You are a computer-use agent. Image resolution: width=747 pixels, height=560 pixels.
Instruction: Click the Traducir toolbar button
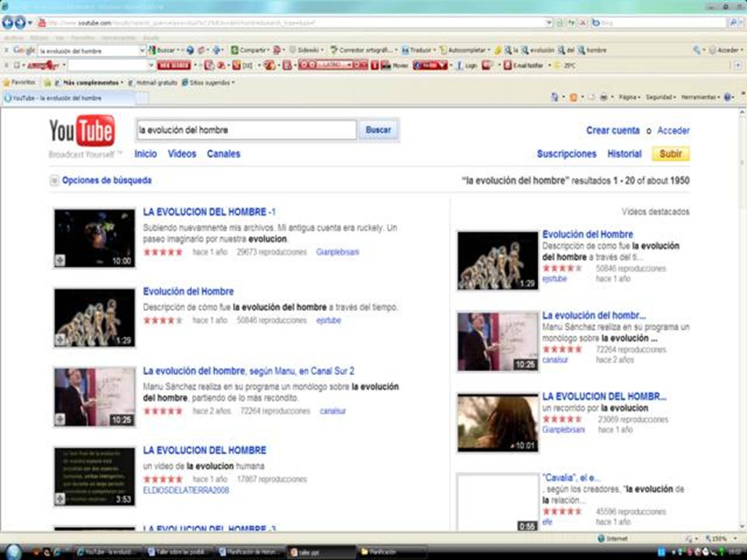[x=417, y=50]
